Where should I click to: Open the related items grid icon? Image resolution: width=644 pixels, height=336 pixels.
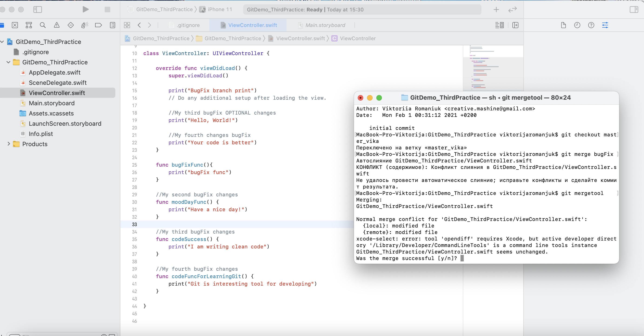coord(127,25)
